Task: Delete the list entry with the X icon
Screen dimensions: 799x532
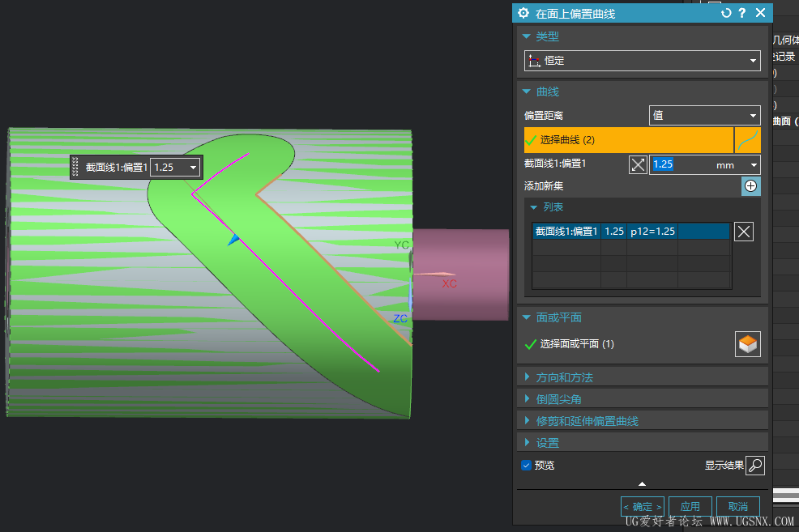Action: pos(743,232)
